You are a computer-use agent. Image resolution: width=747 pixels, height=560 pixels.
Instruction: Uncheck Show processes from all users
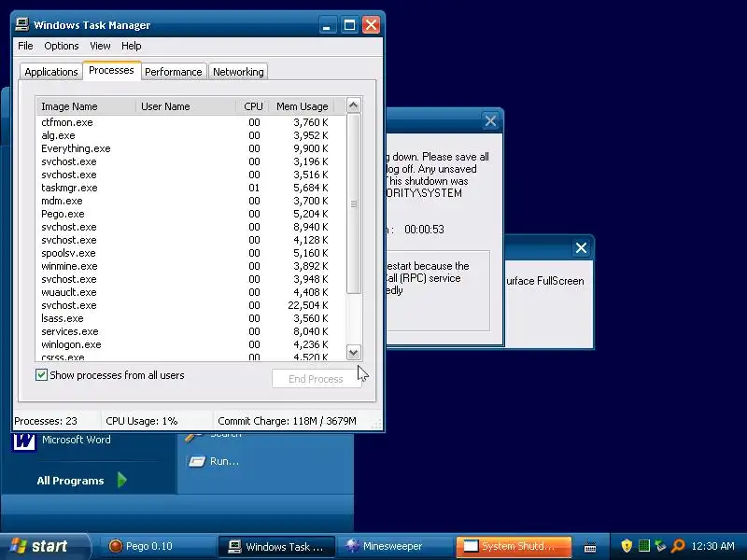(x=41, y=375)
